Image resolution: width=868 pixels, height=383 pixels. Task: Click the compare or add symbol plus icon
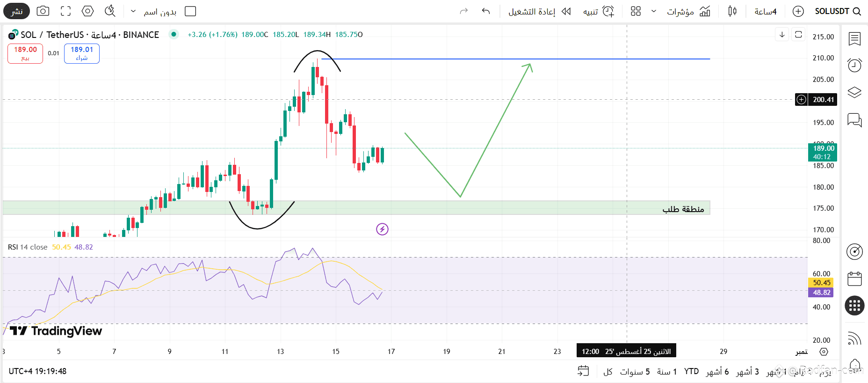pos(798,11)
